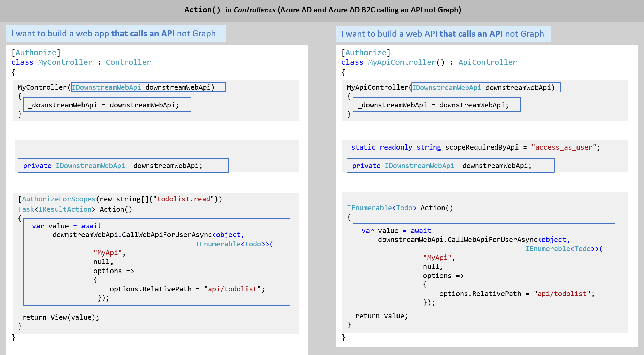Click IEnumerable<Todo> Action() signature on the right
This screenshot has width=644, height=355.
pos(400,208)
